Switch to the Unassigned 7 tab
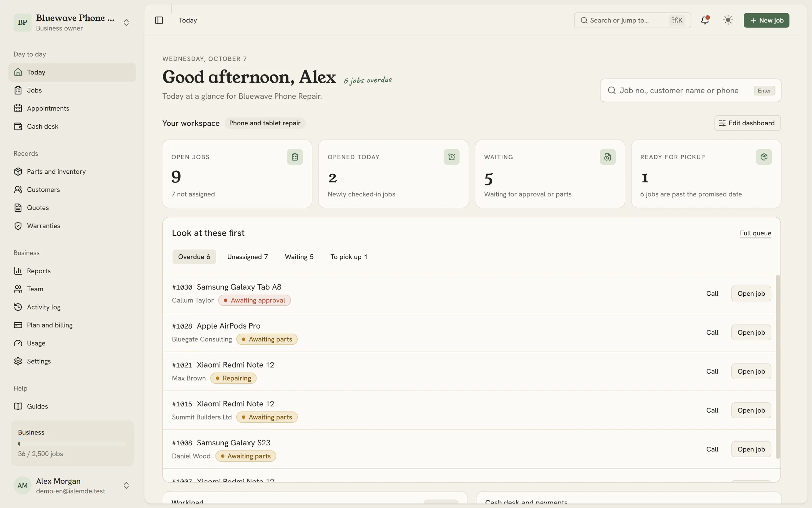812x508 pixels. pyautogui.click(x=247, y=257)
